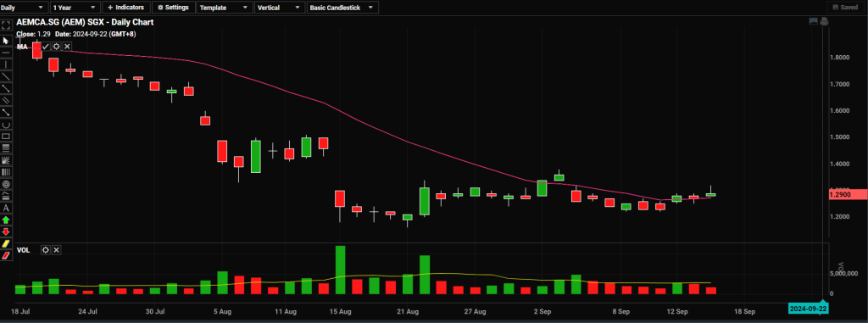Click the 'Close: 1.29' readout text

pyautogui.click(x=33, y=35)
